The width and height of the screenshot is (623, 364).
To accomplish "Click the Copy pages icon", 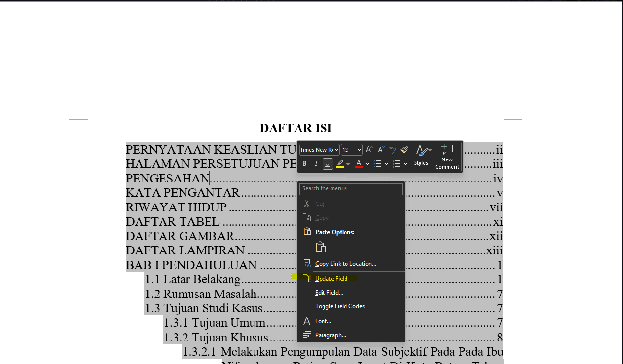I will [307, 217].
